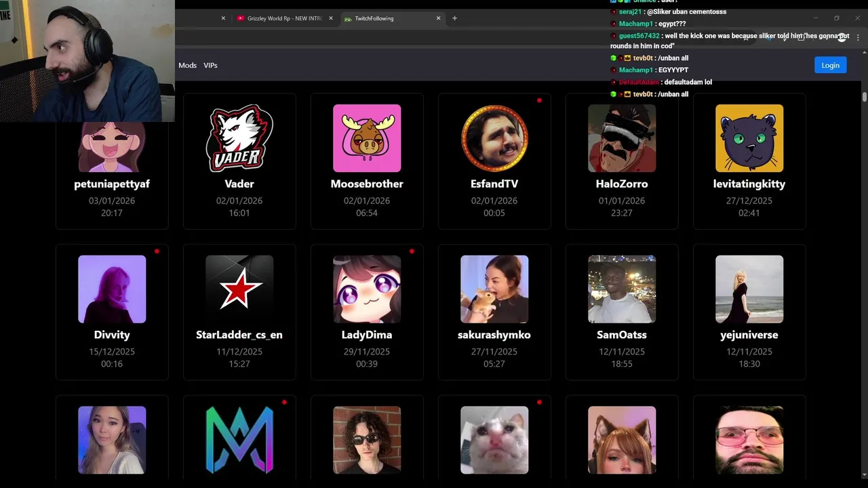The width and height of the screenshot is (868, 488).
Task: Open the Mods navigation item
Action: pyautogui.click(x=188, y=65)
